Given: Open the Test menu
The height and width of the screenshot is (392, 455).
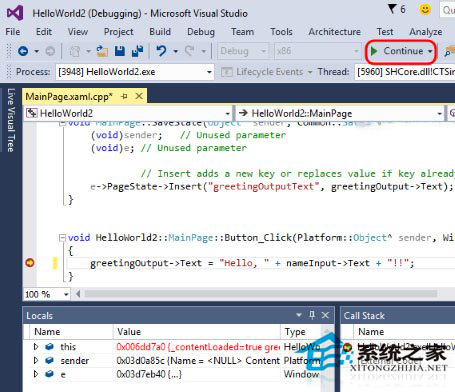Looking at the screenshot, I should tap(385, 32).
